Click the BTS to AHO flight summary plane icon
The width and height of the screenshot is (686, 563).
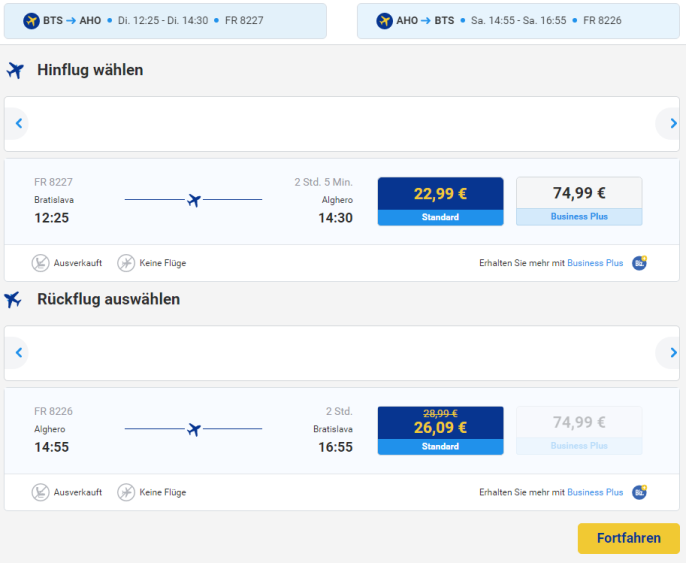[31, 21]
